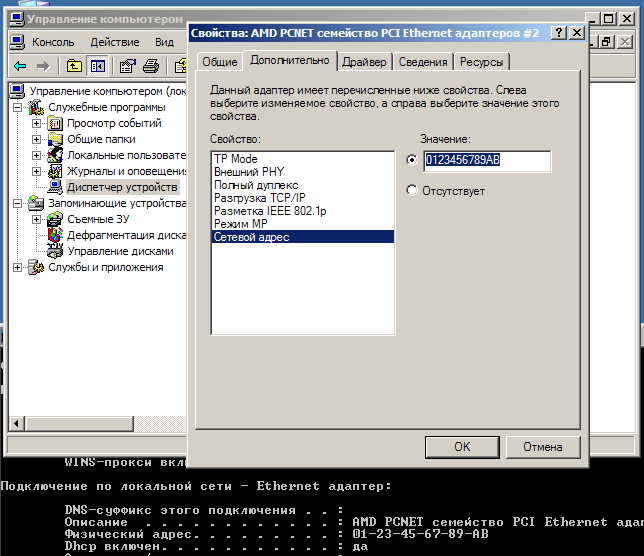Click the Back arrow toolbar icon
Image resolution: width=644 pixels, height=556 pixels.
pyautogui.click(x=20, y=66)
